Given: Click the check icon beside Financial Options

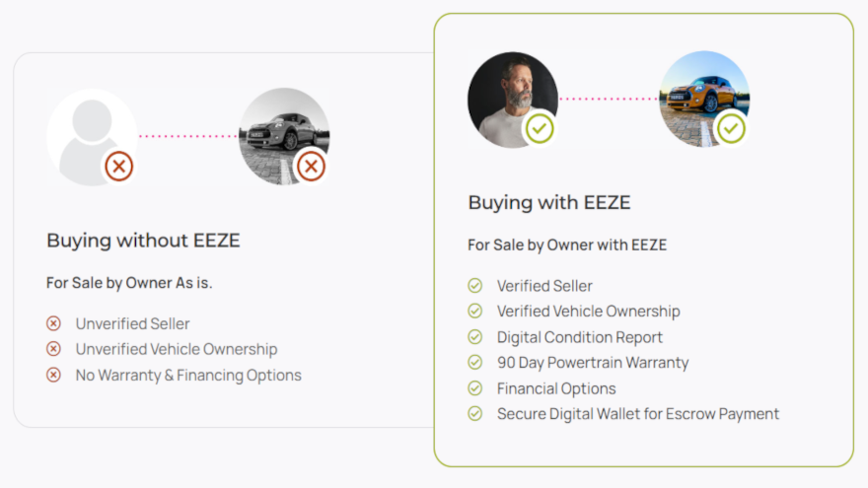Looking at the screenshot, I should [x=475, y=388].
